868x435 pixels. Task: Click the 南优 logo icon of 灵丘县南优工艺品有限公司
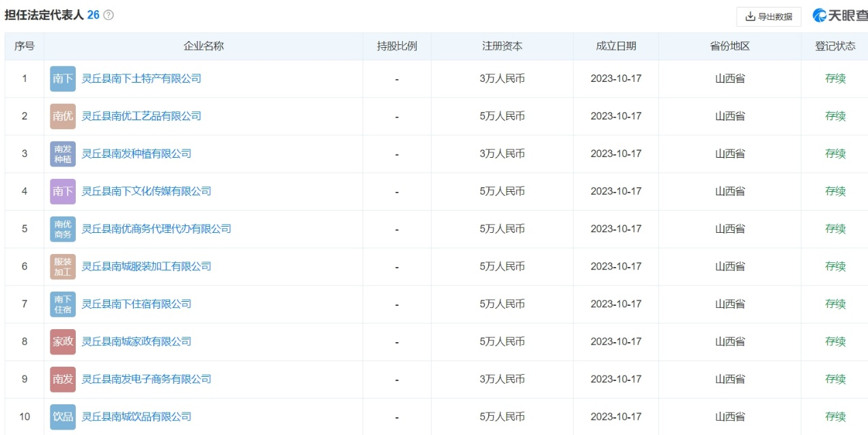coord(63,116)
